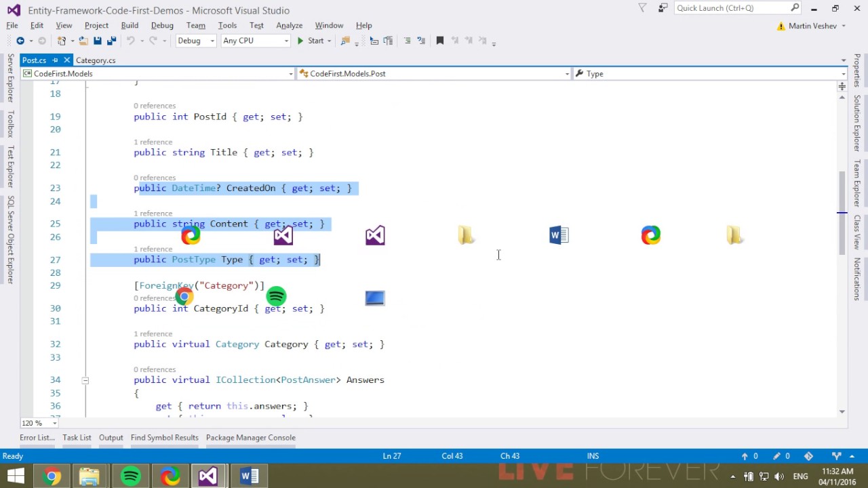This screenshot has height=488, width=868.
Task: Jump to next bookmark icon
Action: coord(468,41)
